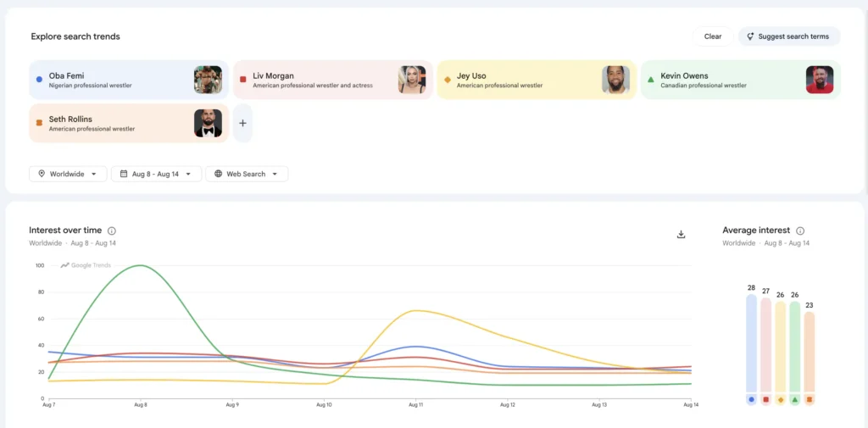
Task: Open the Web Search type dropdown
Action: [247, 174]
